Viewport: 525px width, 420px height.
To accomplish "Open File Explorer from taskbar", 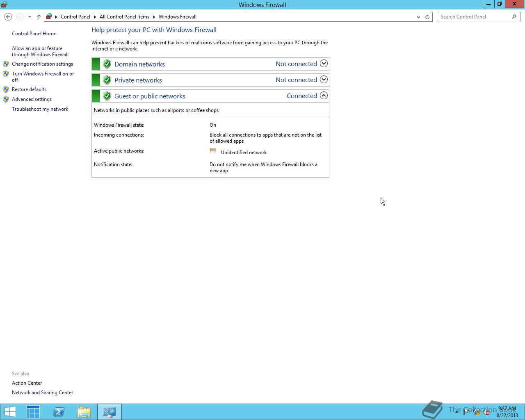I will point(84,412).
